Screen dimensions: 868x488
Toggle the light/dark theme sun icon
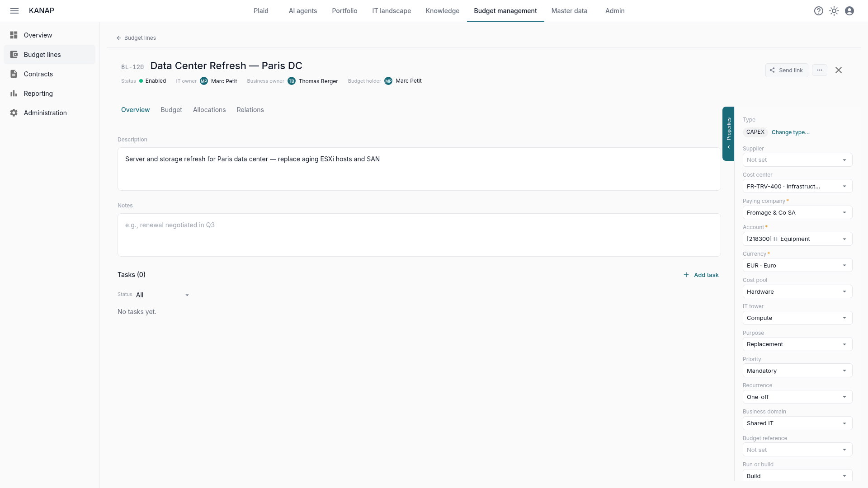click(834, 11)
